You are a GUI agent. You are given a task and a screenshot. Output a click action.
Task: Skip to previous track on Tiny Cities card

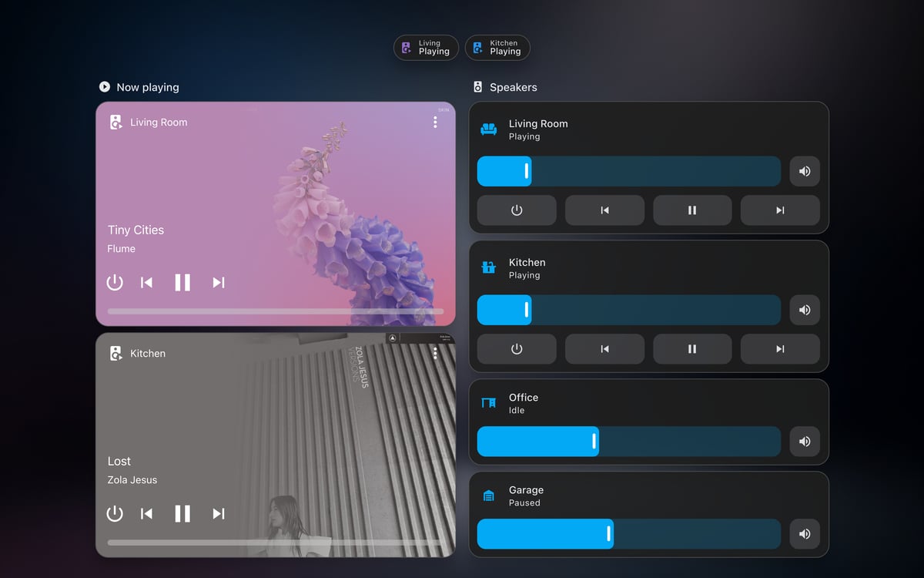146,282
